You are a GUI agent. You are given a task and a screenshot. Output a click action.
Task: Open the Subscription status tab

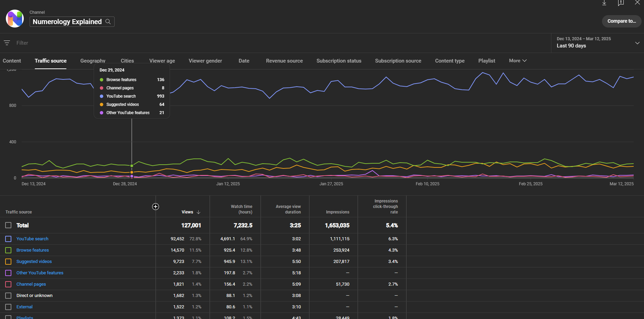tap(339, 61)
